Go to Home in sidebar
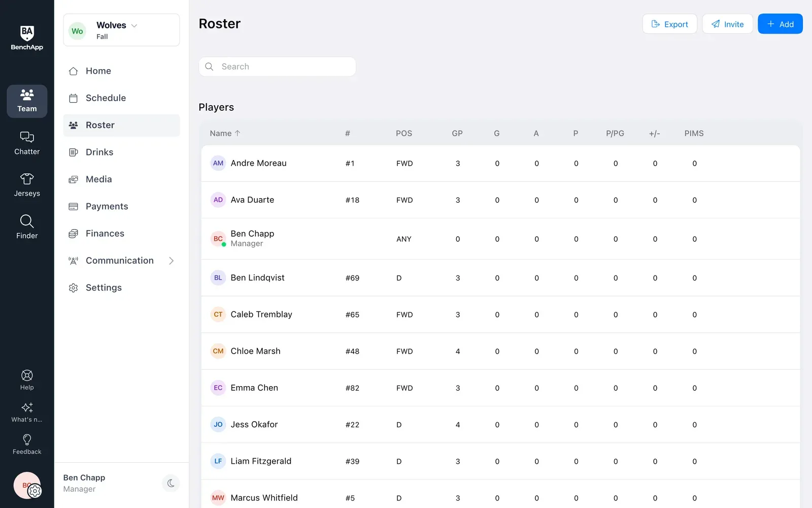This screenshot has width=812, height=508. click(x=121, y=71)
